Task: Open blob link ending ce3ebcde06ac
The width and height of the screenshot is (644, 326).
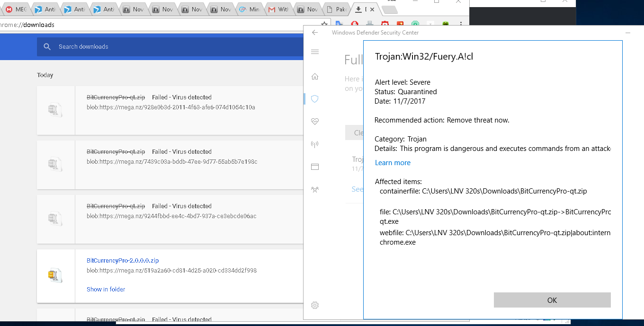Action: tap(171, 216)
